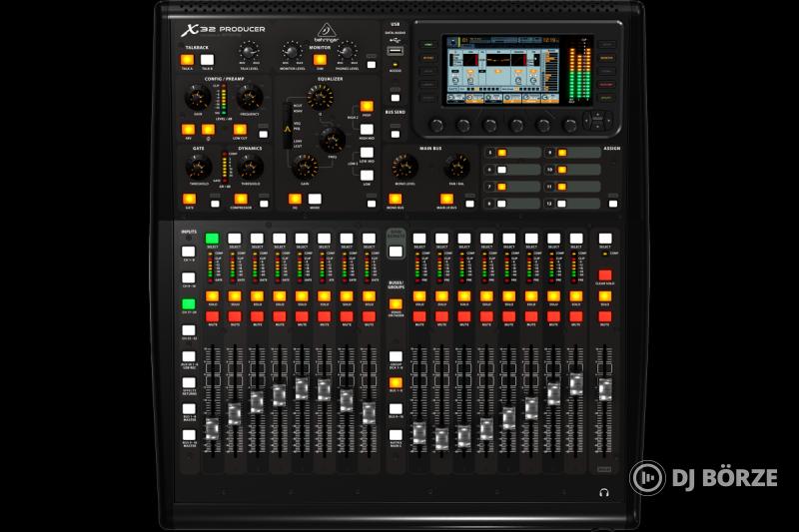Viewport: 799px width, 532px height.
Task: Select the MATRIX MAIN C layer
Action: [396, 435]
